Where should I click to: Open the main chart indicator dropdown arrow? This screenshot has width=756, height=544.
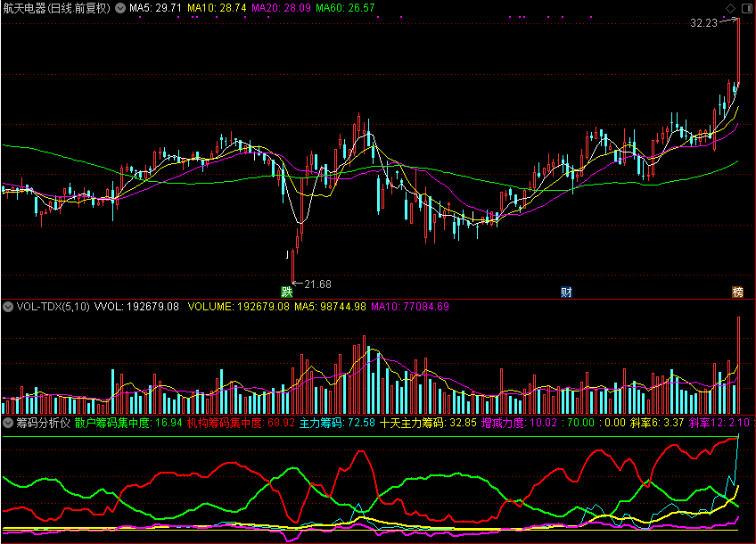(x=120, y=8)
